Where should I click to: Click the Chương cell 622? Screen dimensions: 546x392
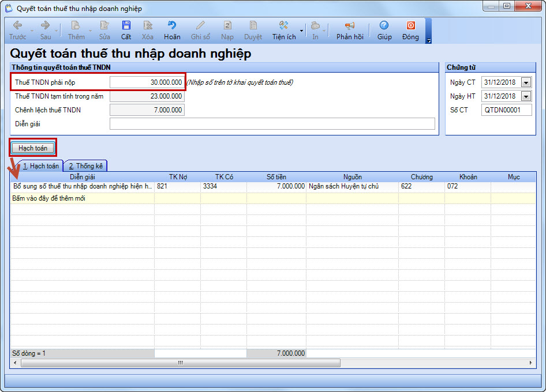422,186
